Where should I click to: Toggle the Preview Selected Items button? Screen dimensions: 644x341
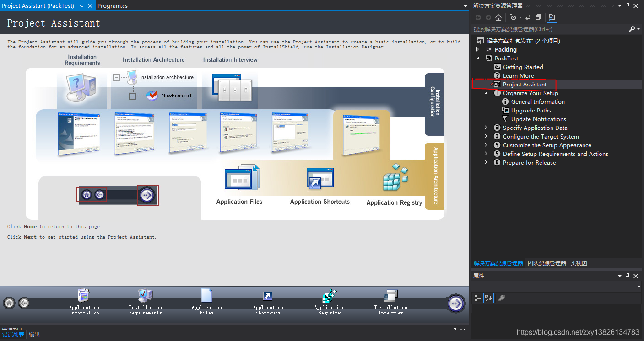[x=552, y=17]
